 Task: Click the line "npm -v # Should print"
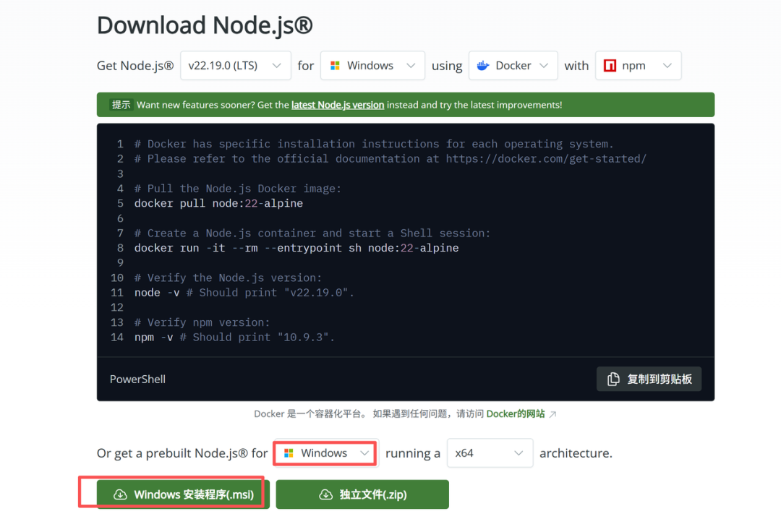(234, 338)
